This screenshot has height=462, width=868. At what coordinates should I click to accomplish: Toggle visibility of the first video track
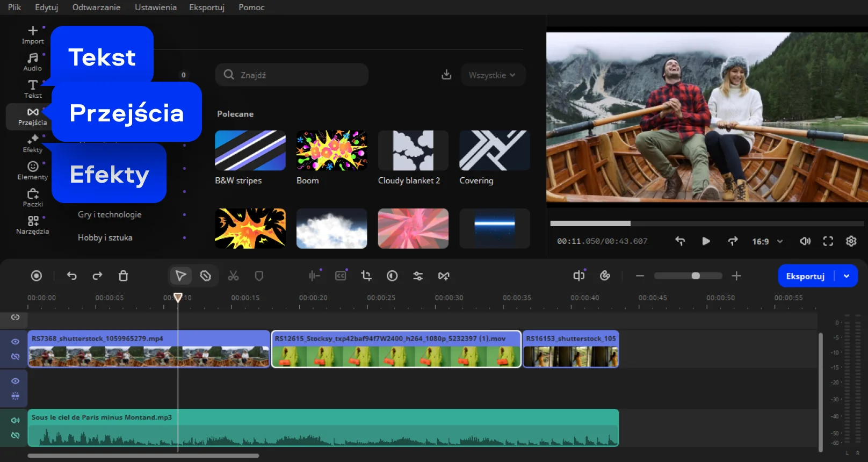(16, 342)
